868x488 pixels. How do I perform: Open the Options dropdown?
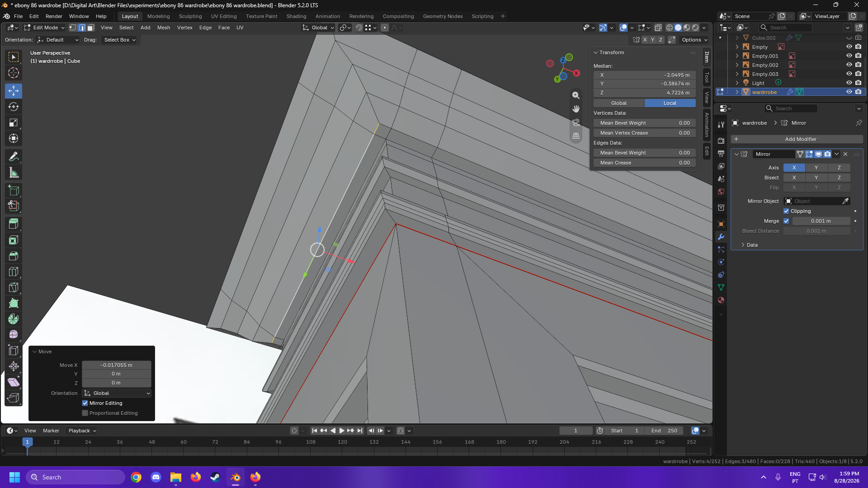695,40
